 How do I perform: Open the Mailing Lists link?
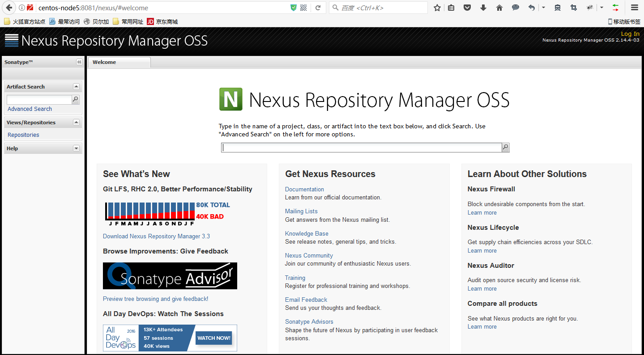301,211
